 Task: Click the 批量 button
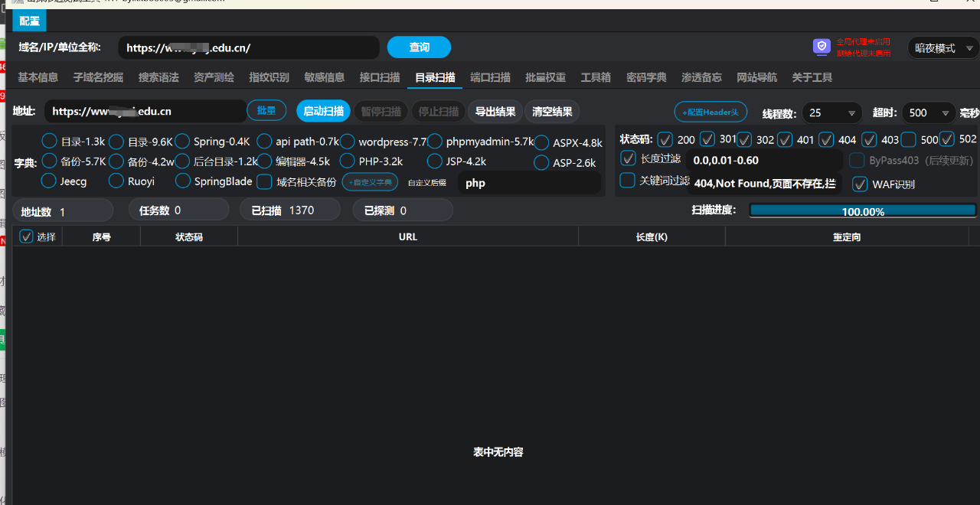tap(266, 111)
